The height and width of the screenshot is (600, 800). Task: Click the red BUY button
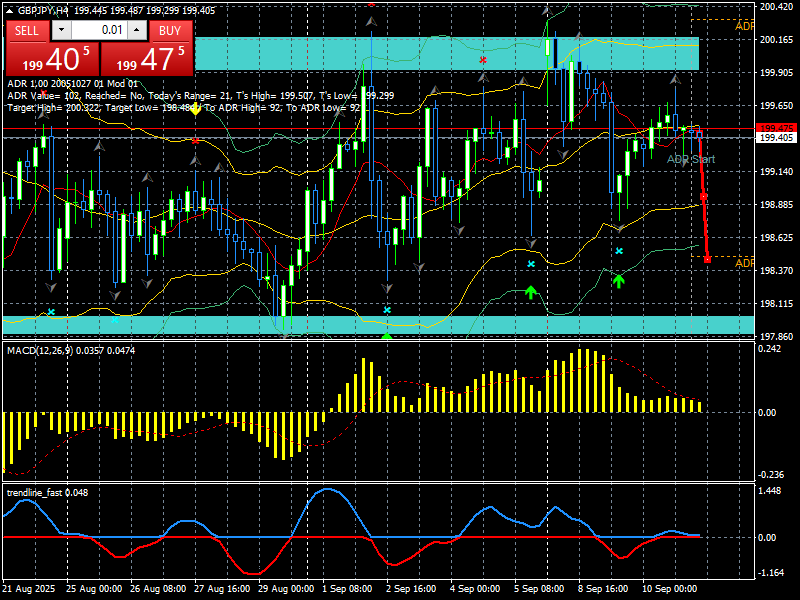(x=170, y=31)
